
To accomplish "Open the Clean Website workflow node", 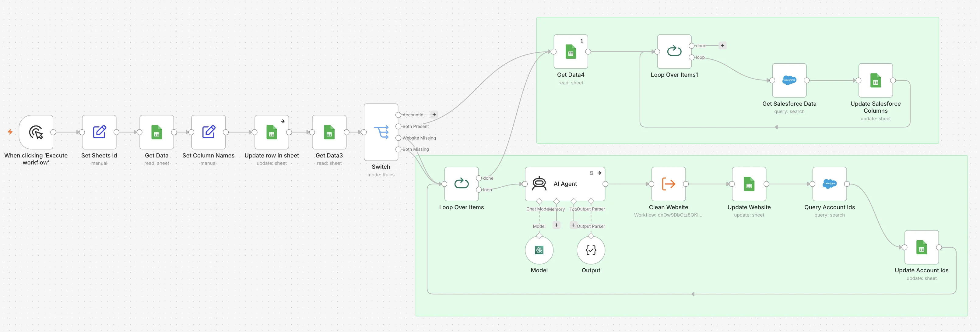I will pos(669,184).
